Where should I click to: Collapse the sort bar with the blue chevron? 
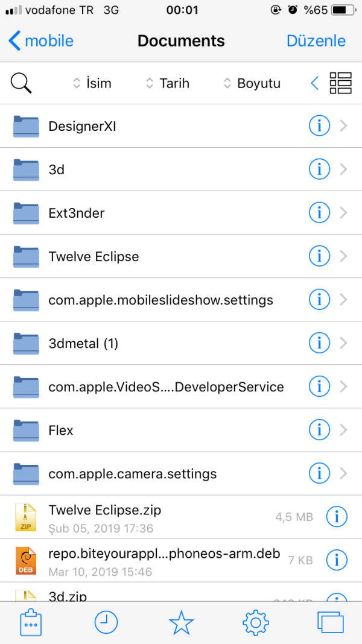[314, 83]
